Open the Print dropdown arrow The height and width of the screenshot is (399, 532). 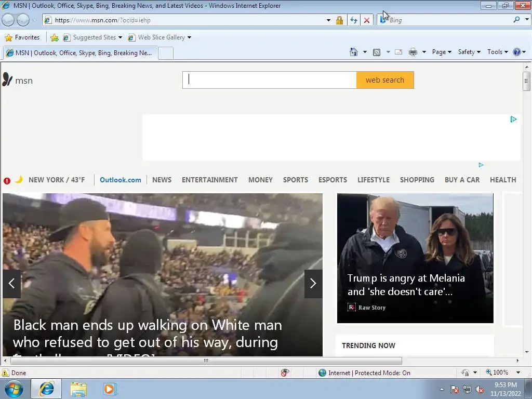[424, 52]
